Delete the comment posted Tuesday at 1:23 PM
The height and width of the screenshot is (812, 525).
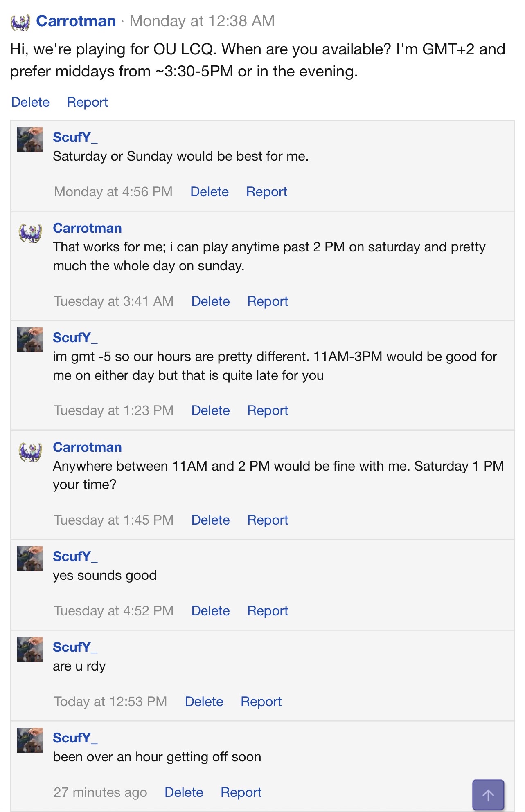210,410
